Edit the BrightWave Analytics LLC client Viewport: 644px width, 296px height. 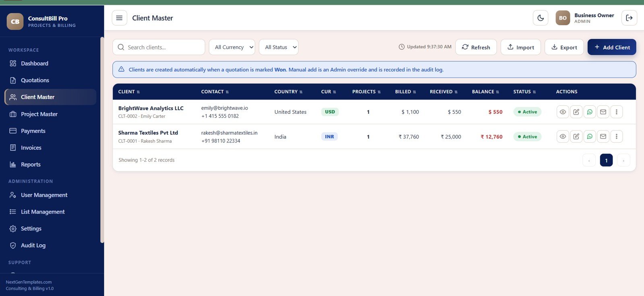point(576,112)
